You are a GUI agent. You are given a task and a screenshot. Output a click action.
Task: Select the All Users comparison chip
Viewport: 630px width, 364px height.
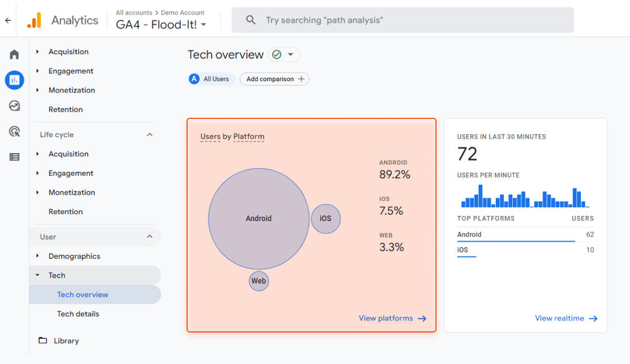211,79
